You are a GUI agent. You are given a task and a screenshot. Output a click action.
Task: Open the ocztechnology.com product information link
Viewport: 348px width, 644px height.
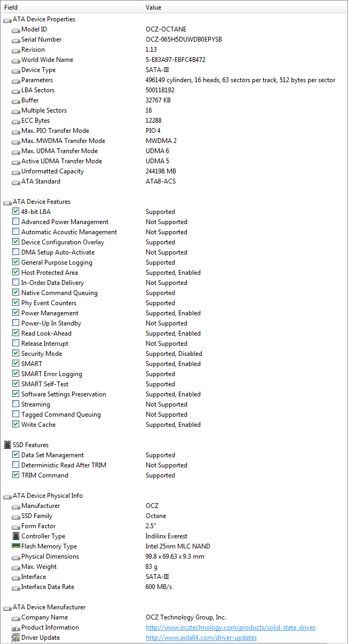tap(231, 627)
